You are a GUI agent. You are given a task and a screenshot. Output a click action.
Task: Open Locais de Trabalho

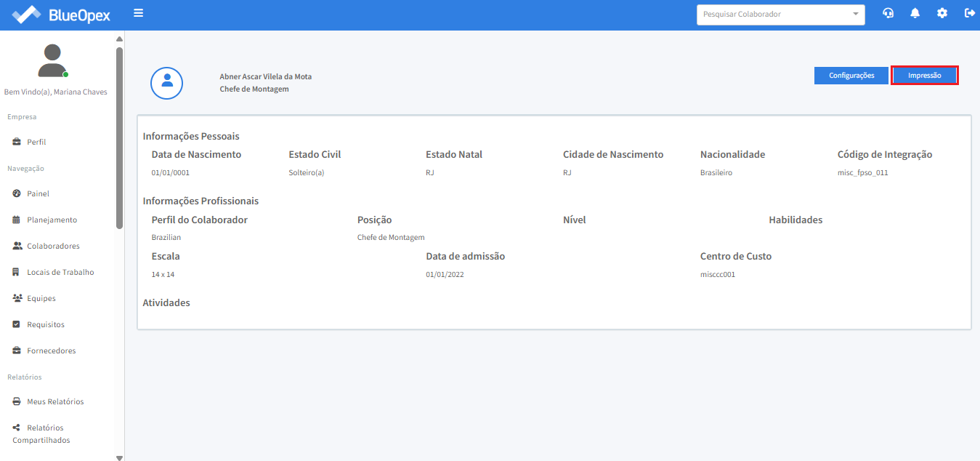(x=60, y=272)
